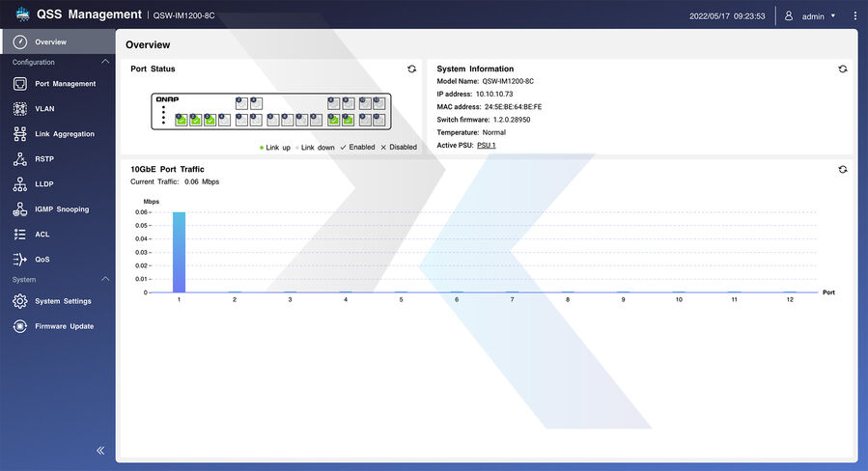Go to the ACL menu item
Viewport: 868px width, 471px height.
[42, 235]
